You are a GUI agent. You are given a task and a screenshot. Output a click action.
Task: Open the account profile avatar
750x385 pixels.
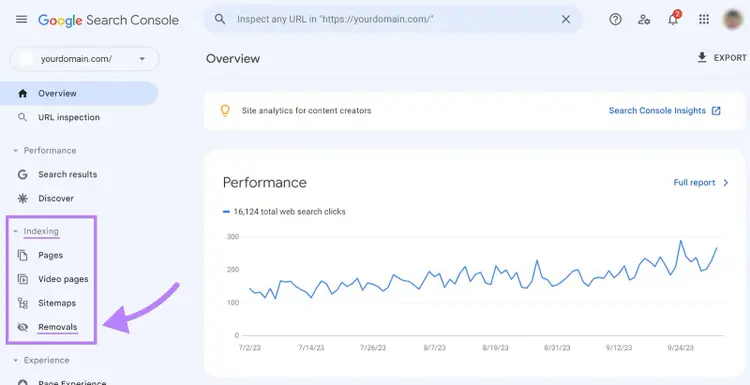click(x=733, y=19)
